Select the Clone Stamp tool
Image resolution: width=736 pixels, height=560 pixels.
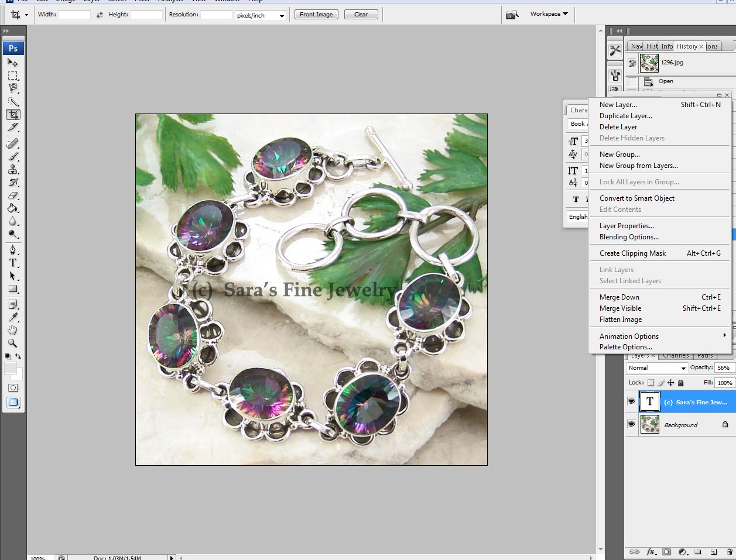(13, 169)
